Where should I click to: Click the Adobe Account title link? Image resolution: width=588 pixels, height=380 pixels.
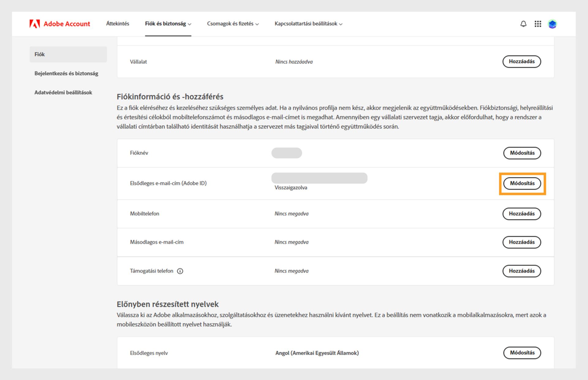point(67,24)
